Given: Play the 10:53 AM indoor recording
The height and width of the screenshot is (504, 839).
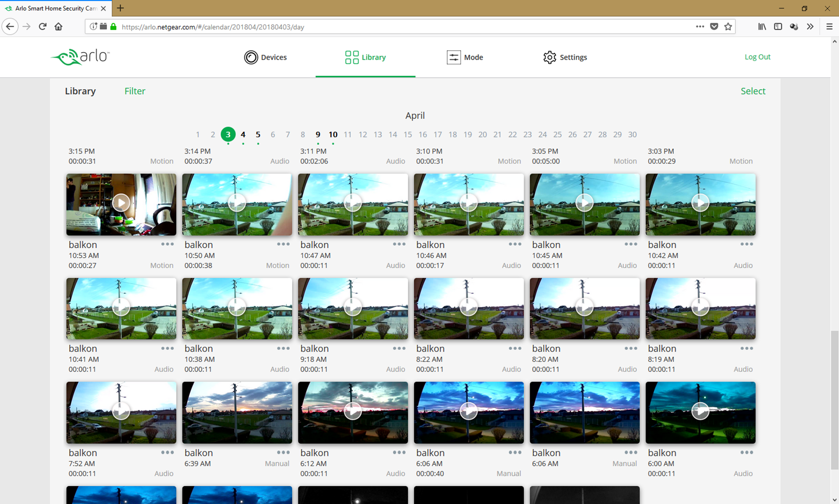Looking at the screenshot, I should (121, 203).
